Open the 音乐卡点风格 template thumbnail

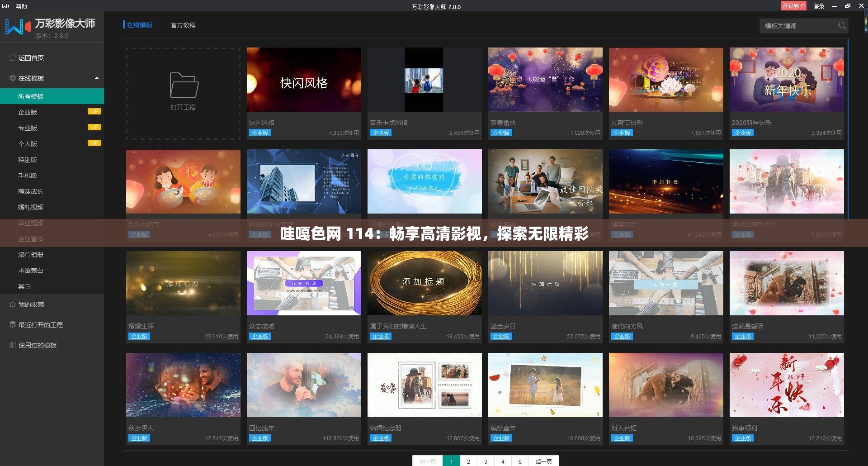pyautogui.click(x=425, y=80)
